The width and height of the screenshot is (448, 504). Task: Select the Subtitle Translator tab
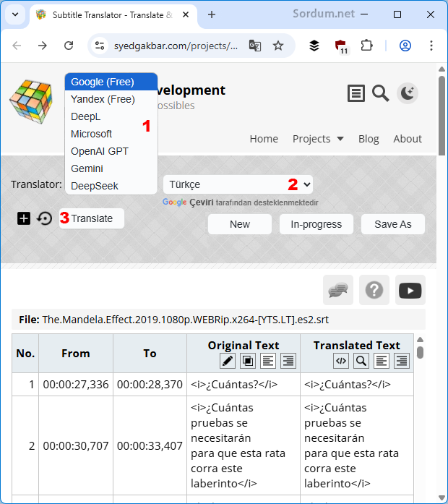coord(113,15)
